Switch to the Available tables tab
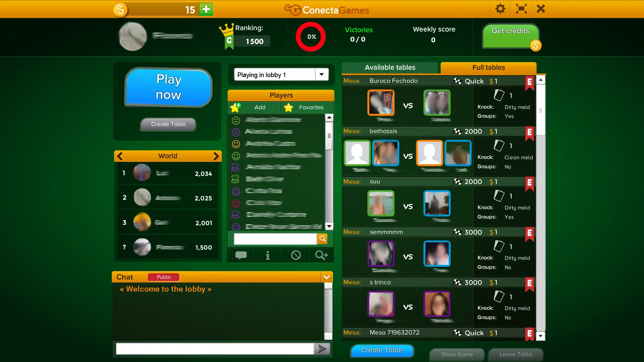This screenshot has height=362, width=644. click(390, 67)
